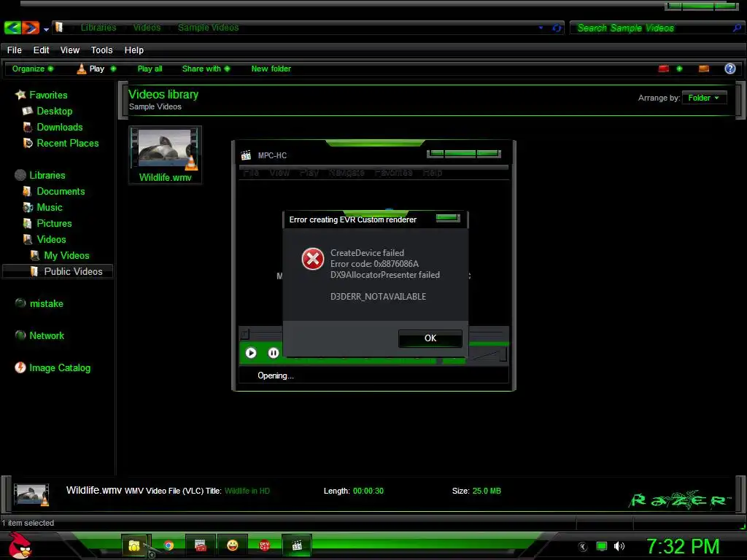The width and height of the screenshot is (747, 560).
Task: Click the red toolbox taskbar icon
Action: click(201, 545)
